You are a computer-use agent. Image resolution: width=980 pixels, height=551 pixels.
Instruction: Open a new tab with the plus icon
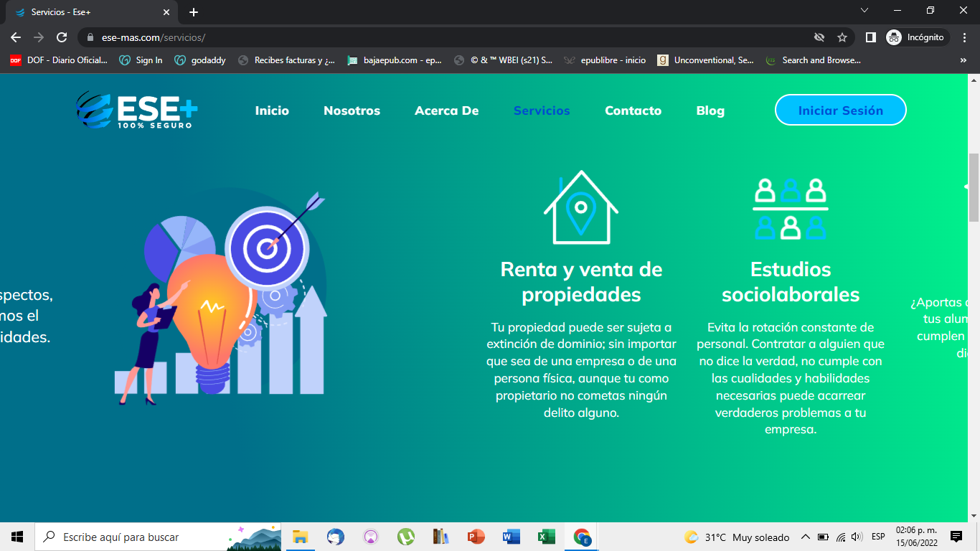(194, 12)
